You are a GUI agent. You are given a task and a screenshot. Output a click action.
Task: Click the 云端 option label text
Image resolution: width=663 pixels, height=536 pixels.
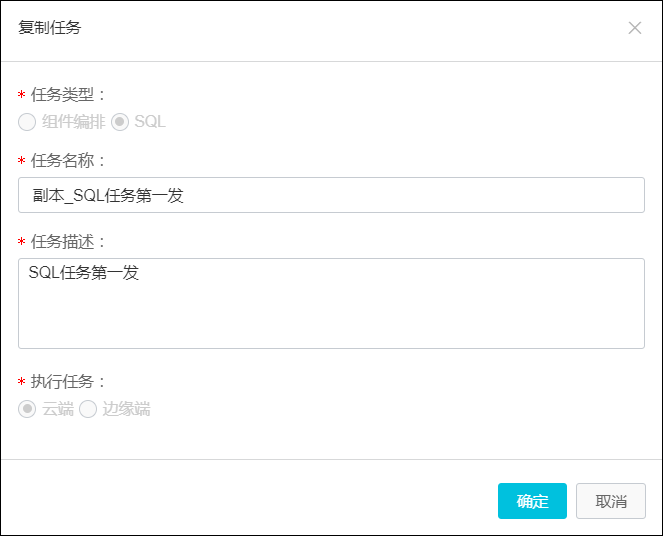(58, 409)
